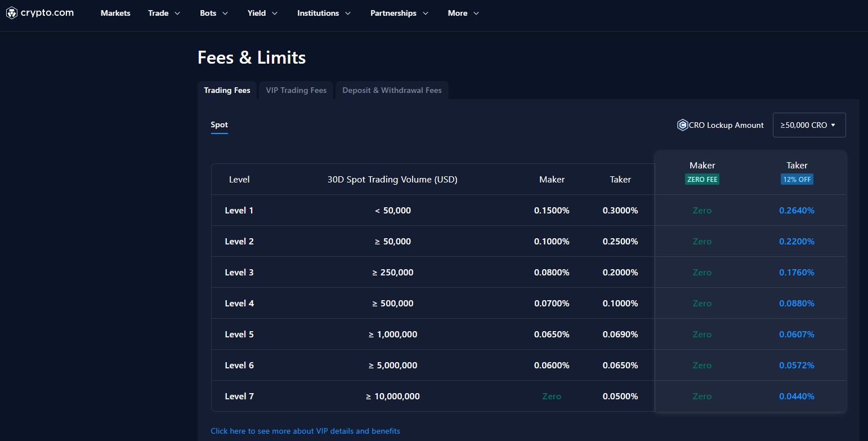Select the Level 7 row label
Viewport: 868px width, 441px height.
(x=239, y=397)
